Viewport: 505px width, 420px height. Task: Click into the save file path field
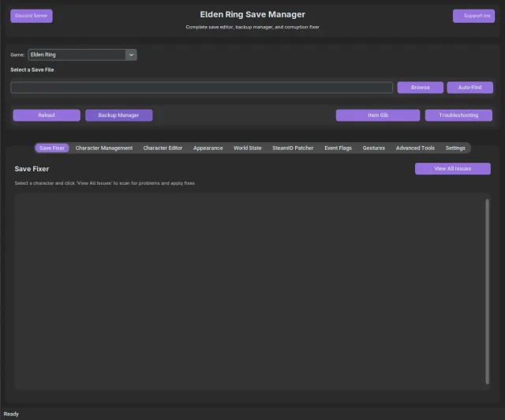202,88
